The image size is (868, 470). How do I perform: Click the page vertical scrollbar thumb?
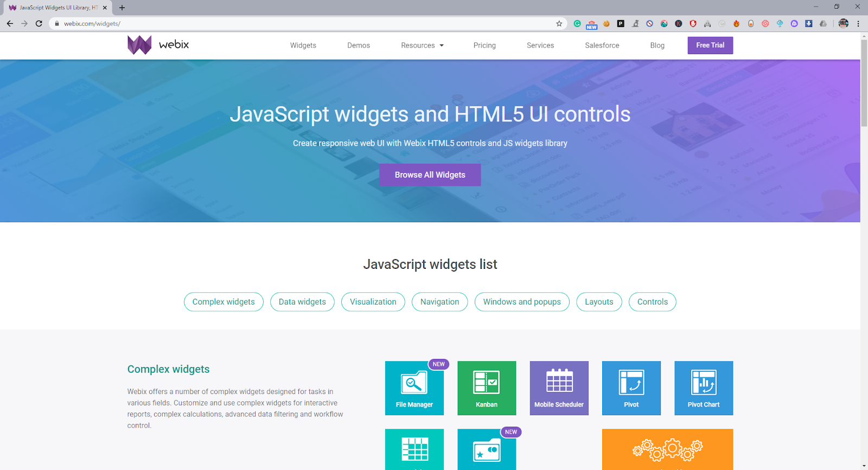[864, 83]
